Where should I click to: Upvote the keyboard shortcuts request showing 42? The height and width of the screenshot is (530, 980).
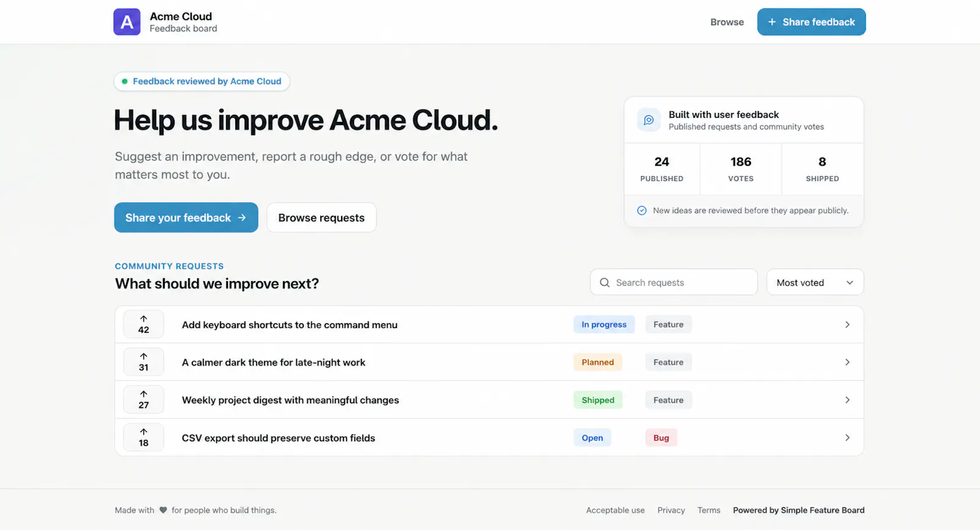click(x=143, y=324)
